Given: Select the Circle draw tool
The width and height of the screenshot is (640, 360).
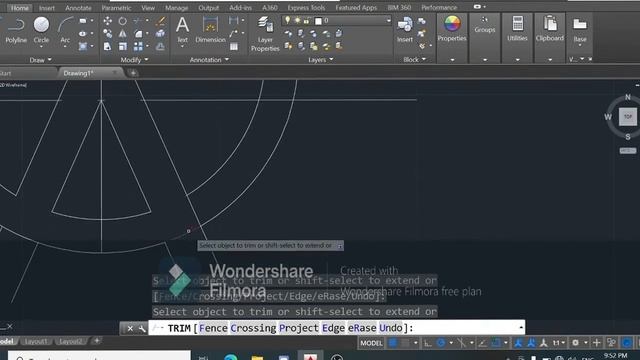Looking at the screenshot, I should tap(41, 29).
